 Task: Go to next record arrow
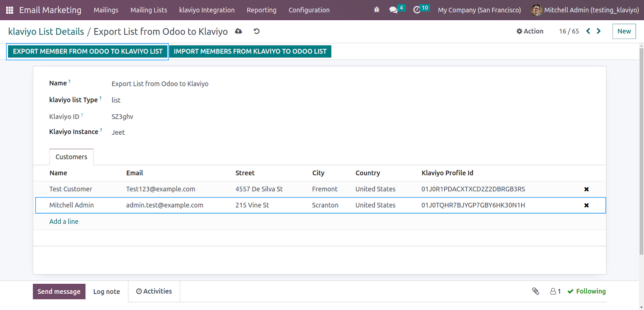(x=599, y=31)
